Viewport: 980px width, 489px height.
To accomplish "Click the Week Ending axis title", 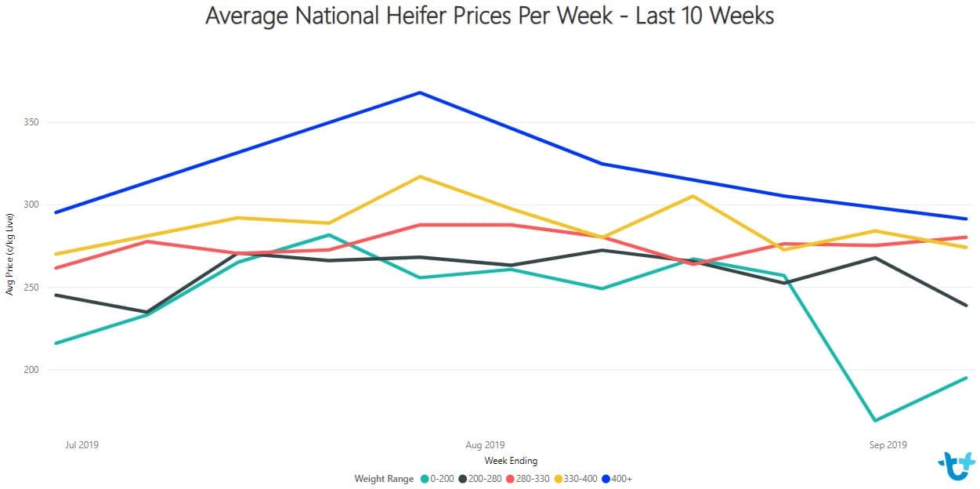I will pyautogui.click(x=511, y=461).
